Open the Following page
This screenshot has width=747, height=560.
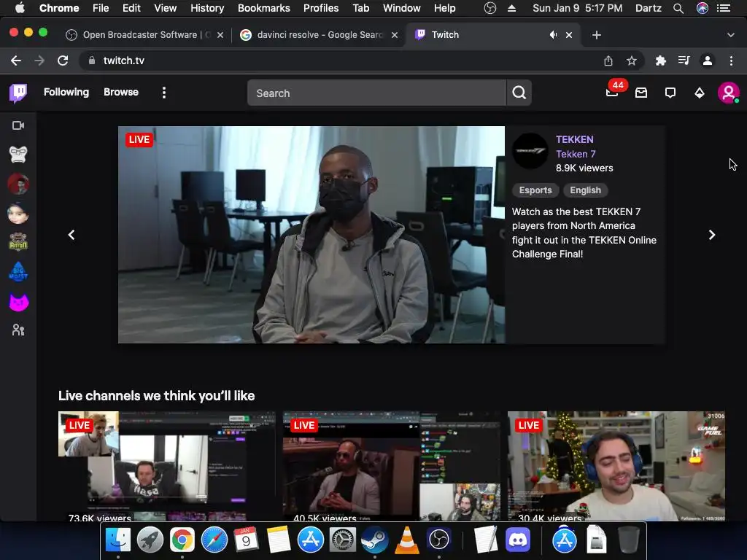(66, 93)
